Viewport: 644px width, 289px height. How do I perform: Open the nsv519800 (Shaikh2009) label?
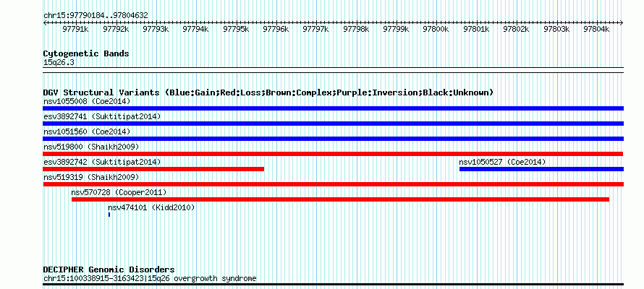91,147
